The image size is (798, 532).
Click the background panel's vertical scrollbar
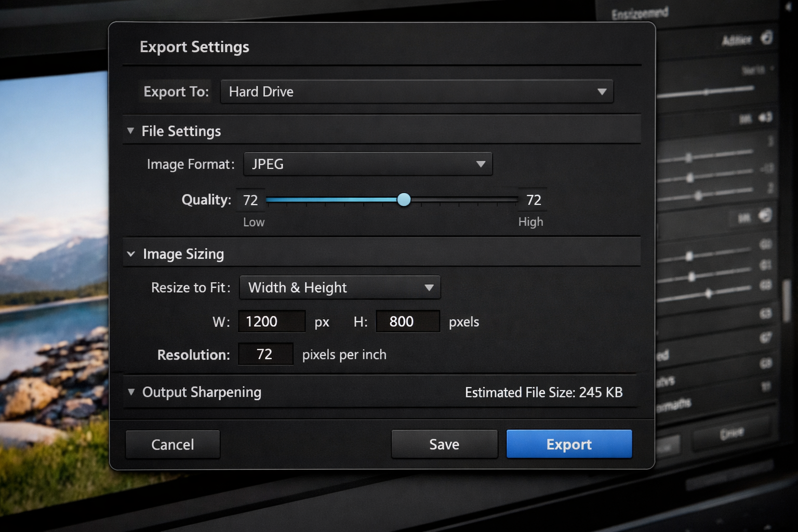tap(787, 296)
